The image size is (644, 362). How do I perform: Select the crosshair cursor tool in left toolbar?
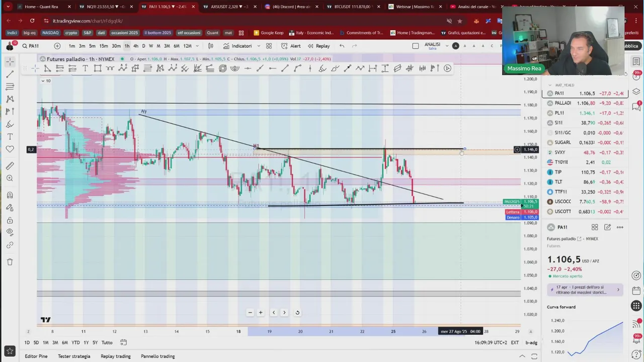(10, 61)
